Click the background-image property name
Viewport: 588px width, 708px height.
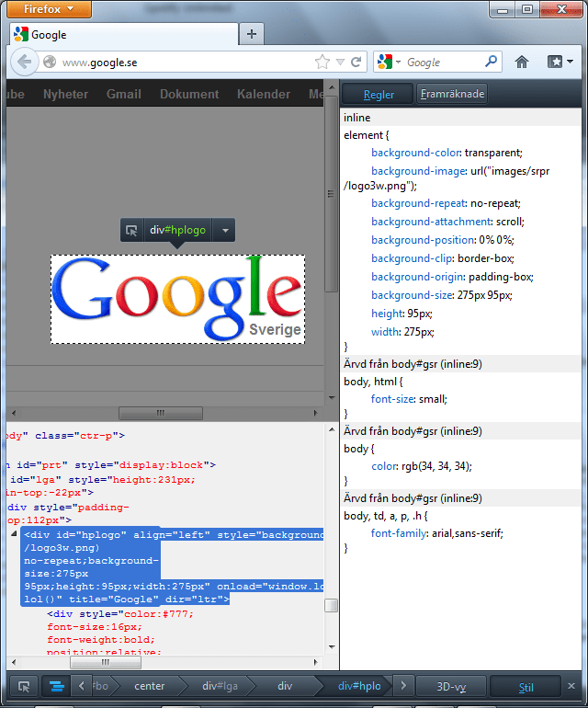418,171
